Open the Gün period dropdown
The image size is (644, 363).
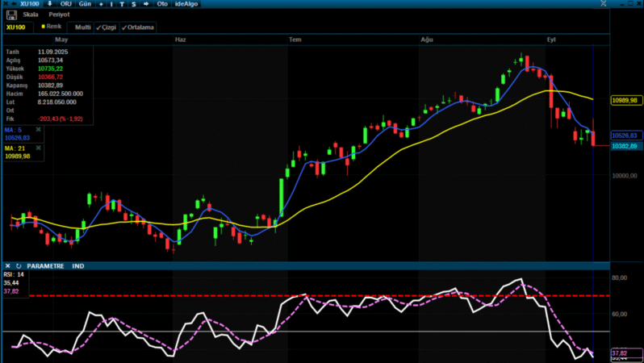[x=85, y=4]
